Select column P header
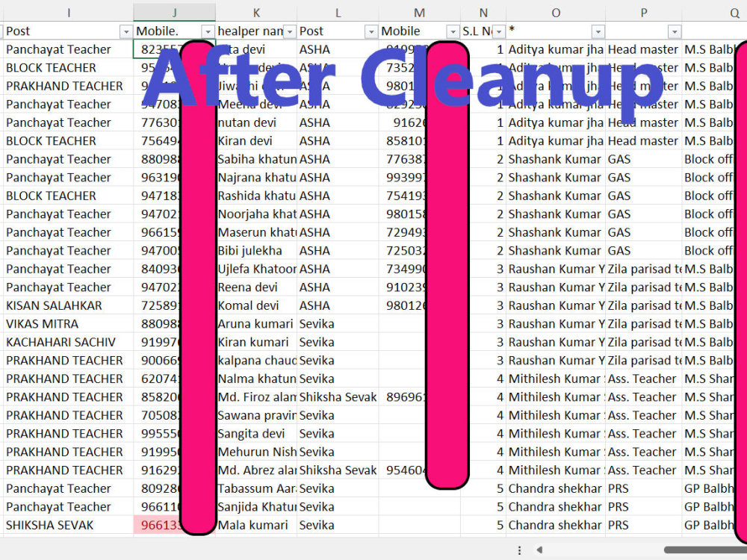Viewport: 747px width, 560px height. tap(644, 13)
